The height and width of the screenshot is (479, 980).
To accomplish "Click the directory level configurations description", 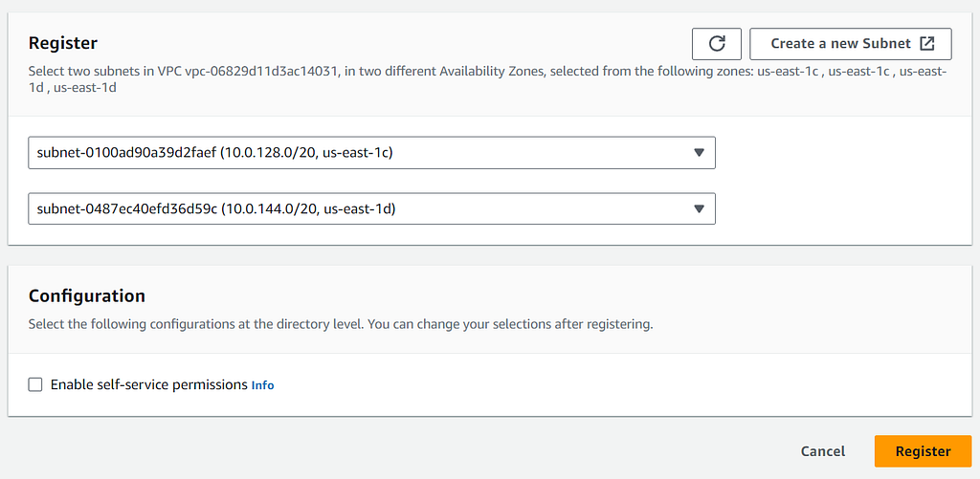I will [x=341, y=325].
